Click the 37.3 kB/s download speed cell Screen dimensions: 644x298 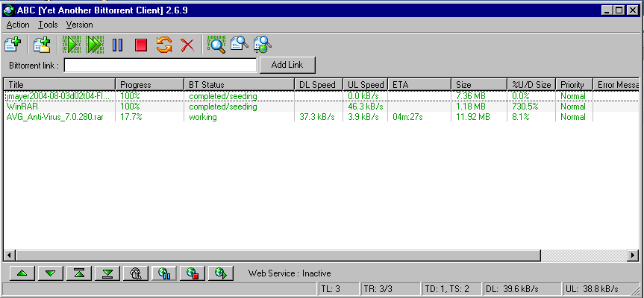[x=317, y=117]
